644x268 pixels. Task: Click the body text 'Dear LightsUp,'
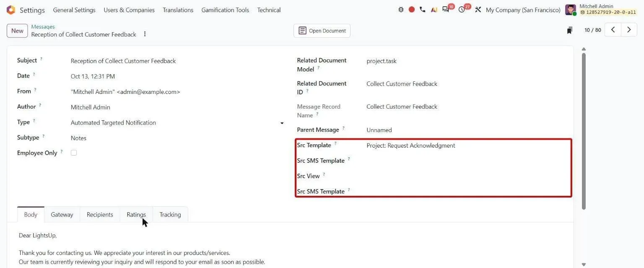(x=38, y=236)
